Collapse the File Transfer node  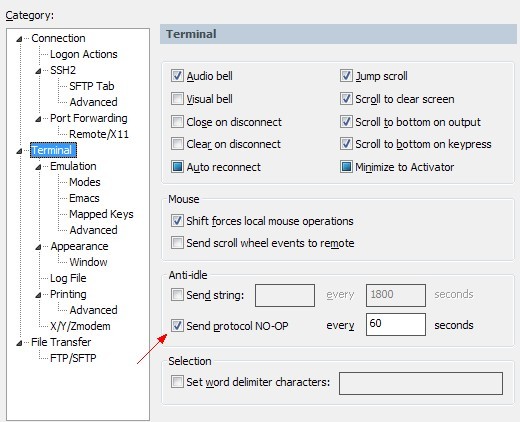pyautogui.click(x=19, y=343)
